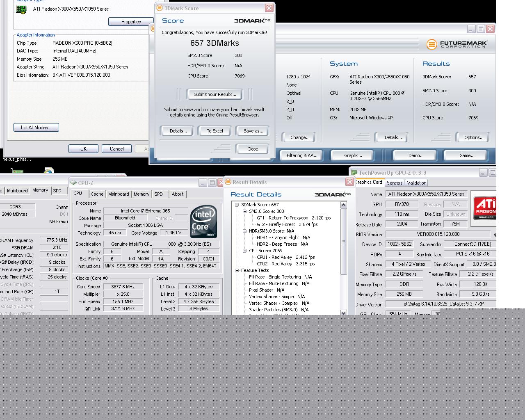The image size is (525, 420).
Task: Select GT1 - Return To Proxycon row
Action: tap(294, 218)
